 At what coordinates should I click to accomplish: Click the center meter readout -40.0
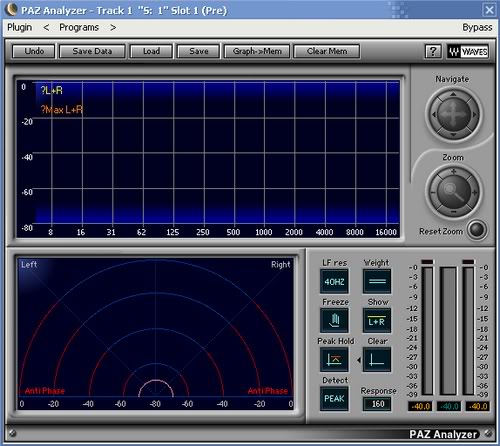(449, 406)
